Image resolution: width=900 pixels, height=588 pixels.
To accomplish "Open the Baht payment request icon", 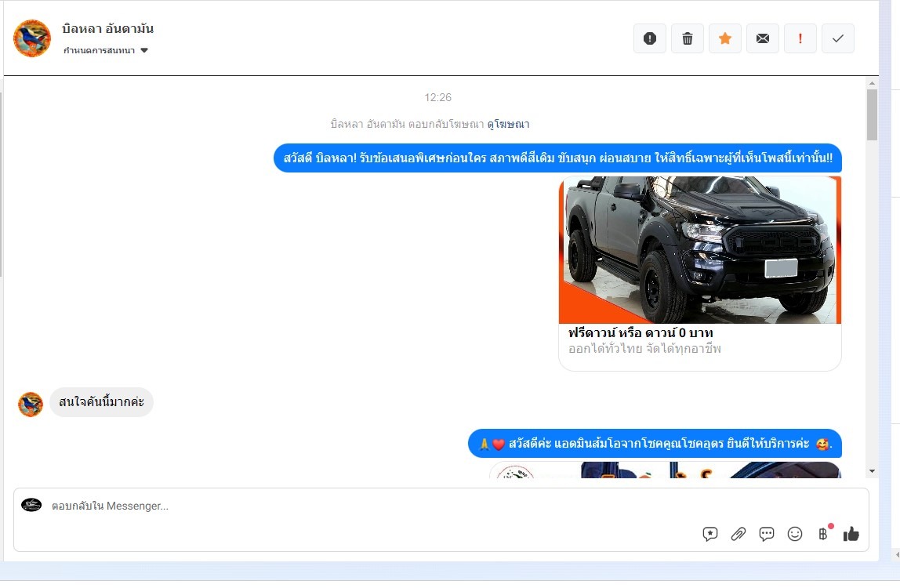I will [x=823, y=534].
